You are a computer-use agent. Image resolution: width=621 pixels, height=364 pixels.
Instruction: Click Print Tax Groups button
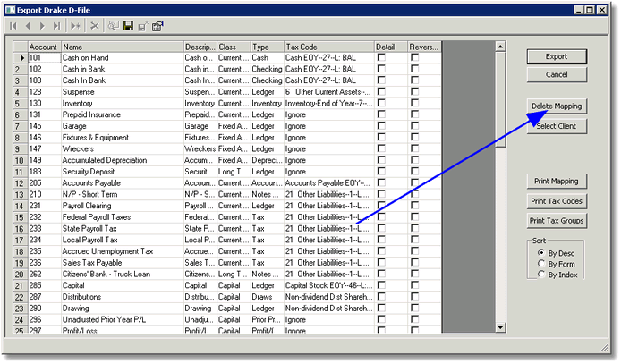click(557, 221)
